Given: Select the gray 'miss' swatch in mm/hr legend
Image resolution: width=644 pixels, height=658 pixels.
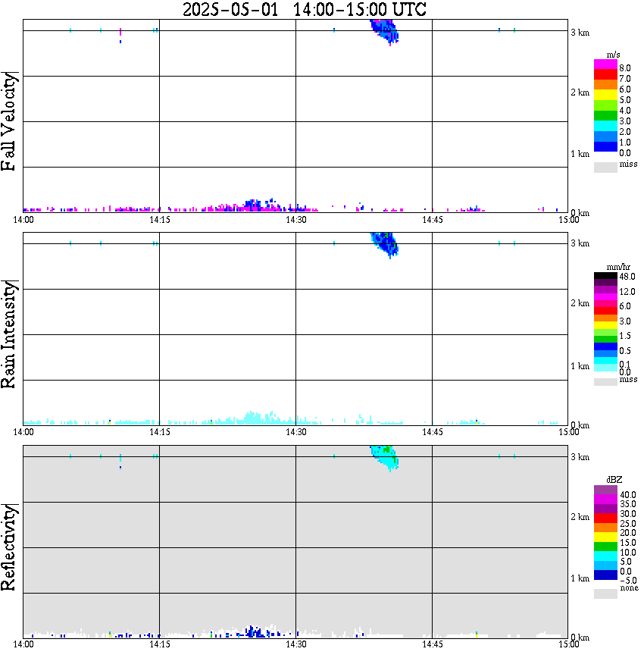Looking at the screenshot, I should click(x=605, y=381).
